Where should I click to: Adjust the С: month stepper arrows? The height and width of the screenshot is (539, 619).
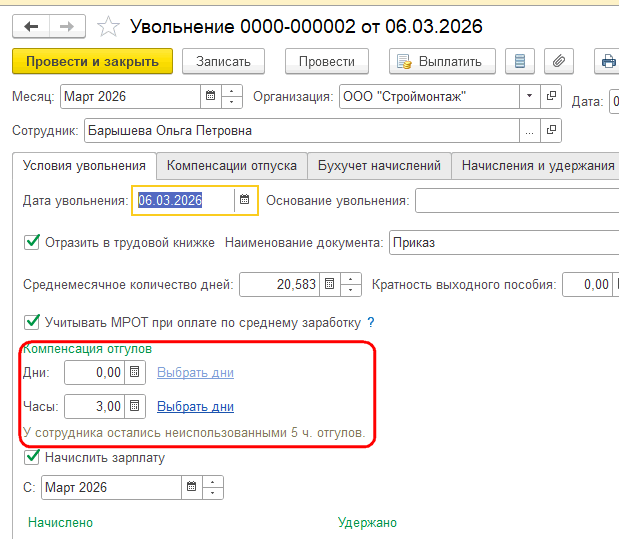(x=213, y=487)
